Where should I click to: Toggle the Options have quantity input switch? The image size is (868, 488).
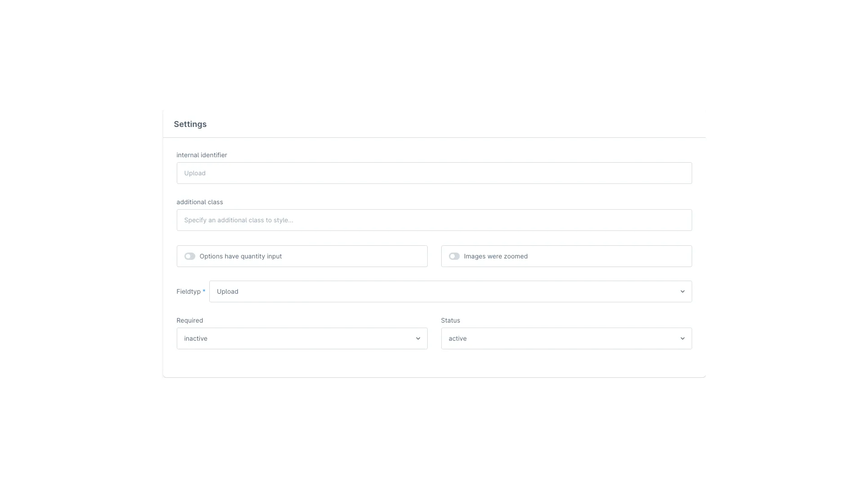(190, 256)
